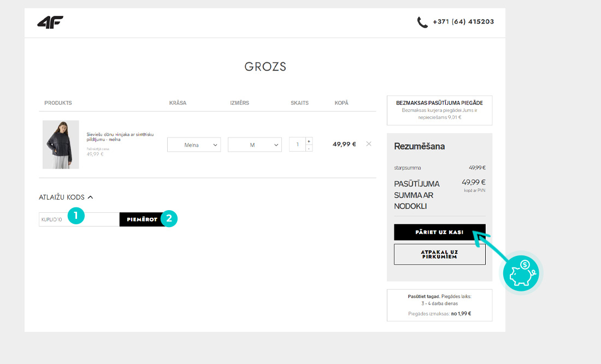Image resolution: width=601 pixels, height=364 pixels.
Task: Open the jacket product thumbnail
Action: click(61, 145)
